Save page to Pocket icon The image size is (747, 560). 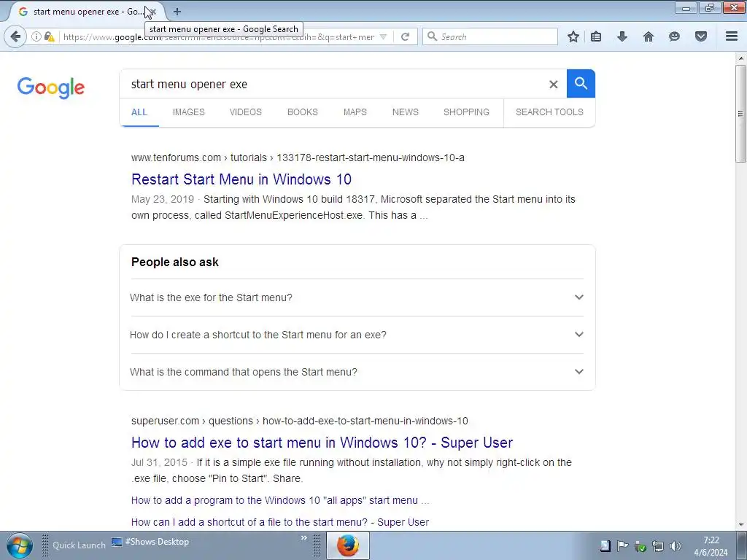[701, 36]
